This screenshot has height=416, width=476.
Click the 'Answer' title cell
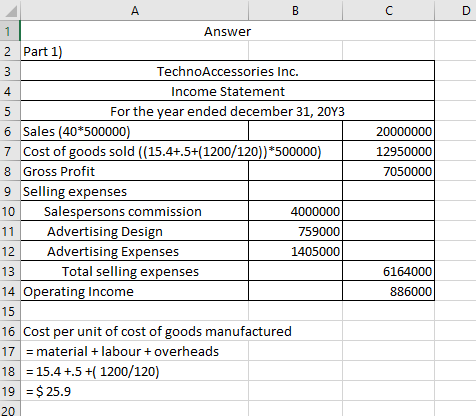pyautogui.click(x=228, y=31)
